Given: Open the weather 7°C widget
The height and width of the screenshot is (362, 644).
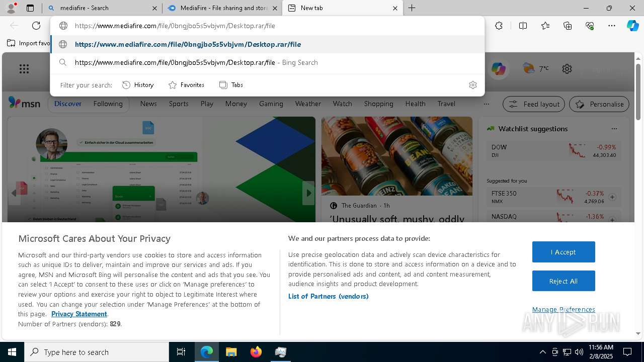Looking at the screenshot, I should (x=536, y=68).
